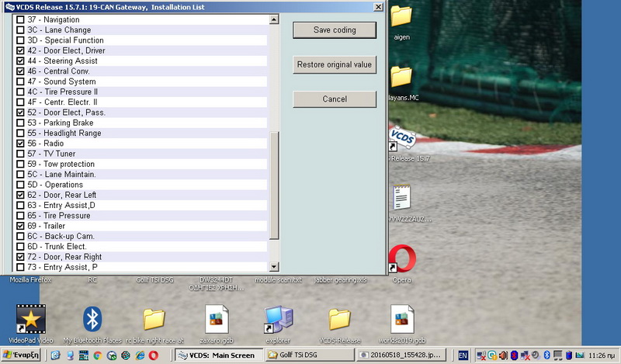Select 3D - Special Function row text
Viewport: 621px width, 364px height.
coord(65,40)
